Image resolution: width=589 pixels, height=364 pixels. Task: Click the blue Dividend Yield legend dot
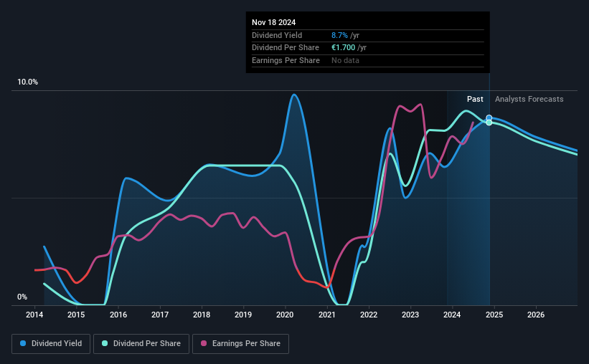pyautogui.click(x=23, y=343)
